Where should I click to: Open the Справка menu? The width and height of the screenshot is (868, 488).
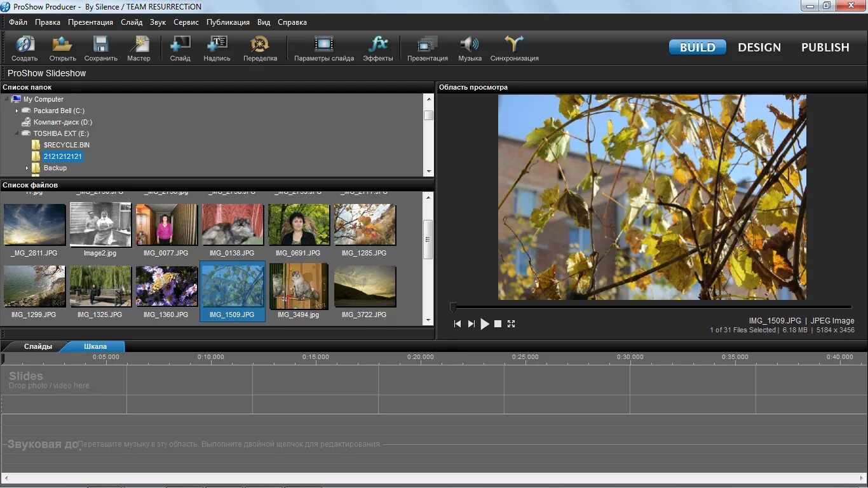[x=292, y=22]
